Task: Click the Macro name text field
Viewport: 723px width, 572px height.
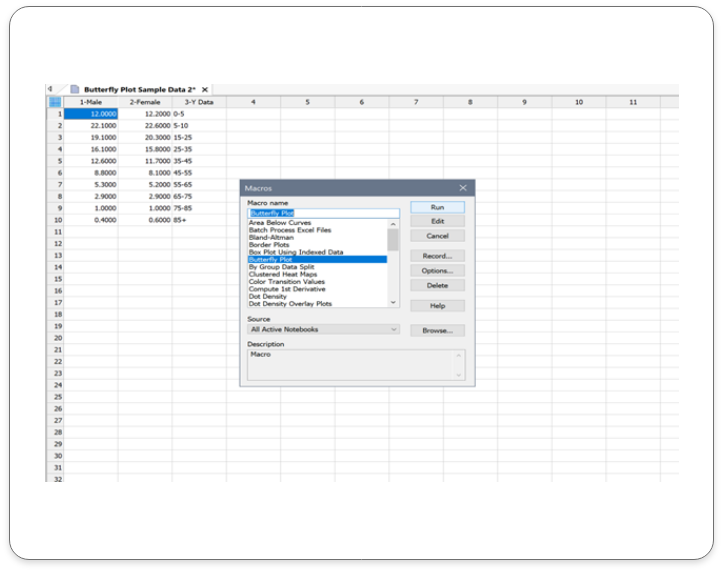Action: pyautogui.click(x=323, y=213)
